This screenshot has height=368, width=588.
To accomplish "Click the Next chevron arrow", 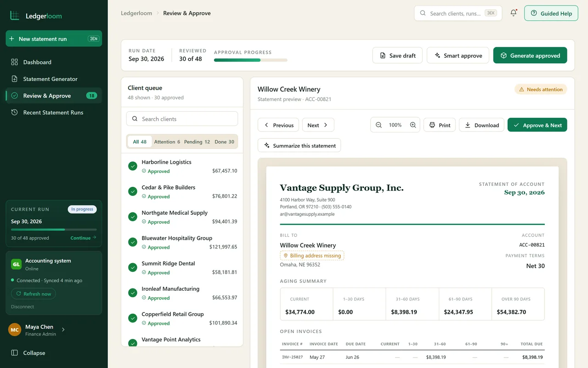I will coord(326,125).
